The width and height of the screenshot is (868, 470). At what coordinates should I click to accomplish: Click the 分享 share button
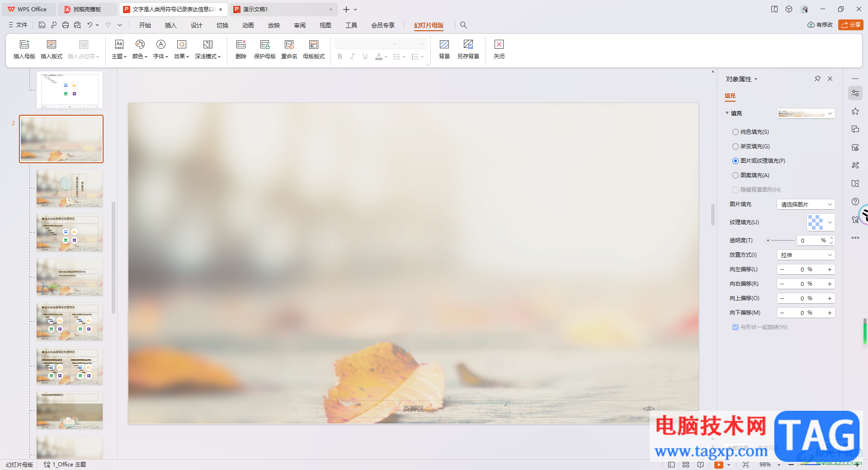851,25
